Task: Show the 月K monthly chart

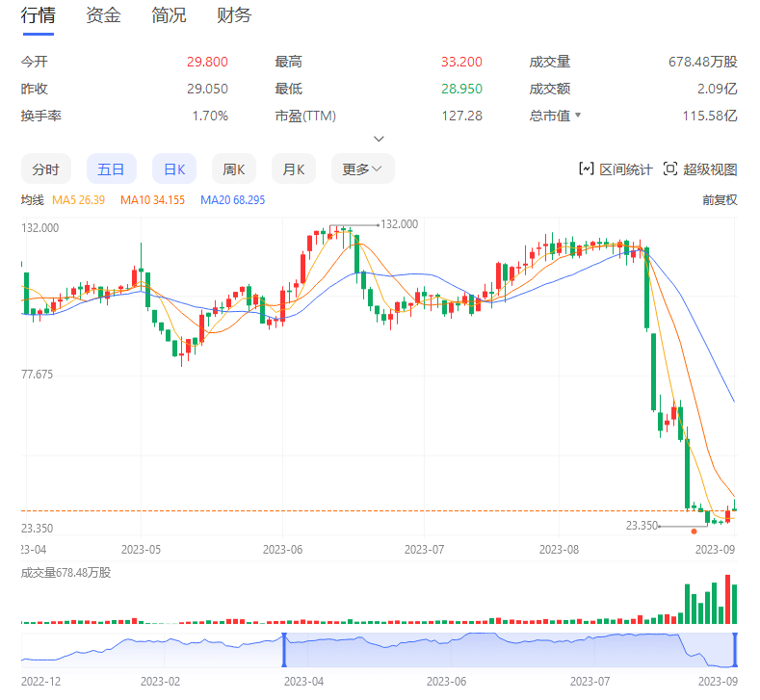Action: (x=294, y=169)
